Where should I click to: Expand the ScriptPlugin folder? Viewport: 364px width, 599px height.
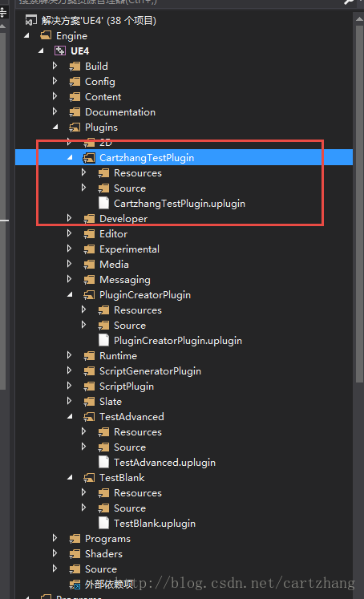[x=69, y=386]
